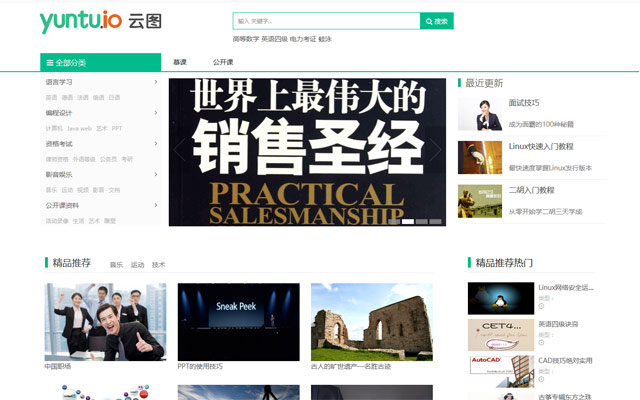Viewport: 640px width, 400px height.
Task: Open 中国职场 course thumbnail
Action: [x=105, y=322]
